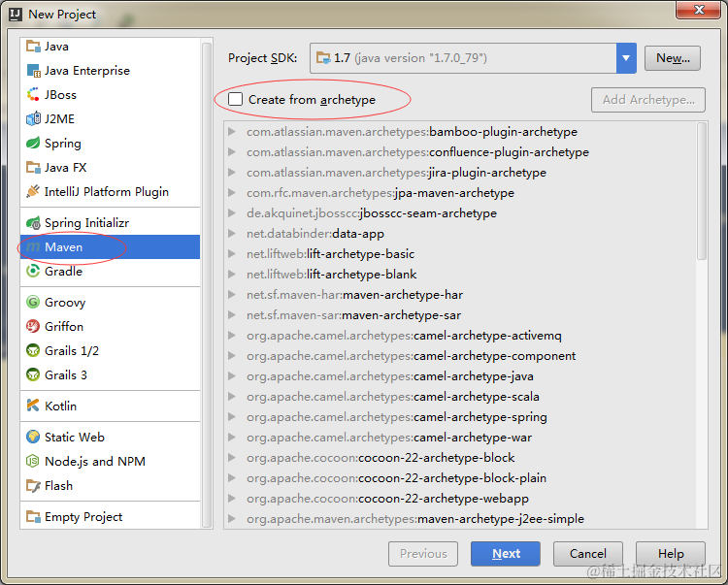
Task: Select the Static Web project type
Action: coord(110,437)
